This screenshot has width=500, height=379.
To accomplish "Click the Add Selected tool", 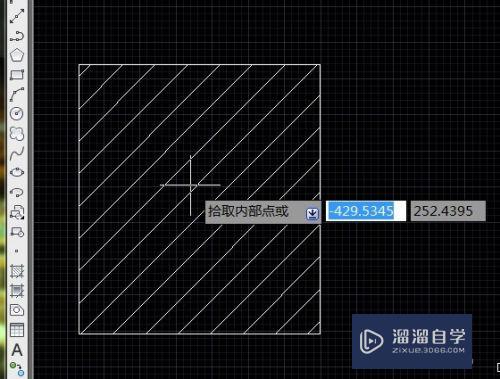I will [x=17, y=369].
